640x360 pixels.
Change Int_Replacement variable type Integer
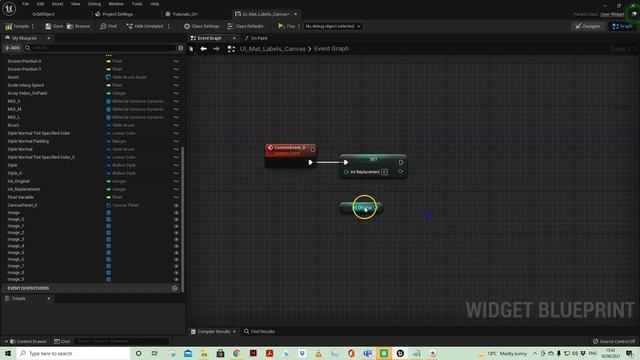click(x=116, y=189)
